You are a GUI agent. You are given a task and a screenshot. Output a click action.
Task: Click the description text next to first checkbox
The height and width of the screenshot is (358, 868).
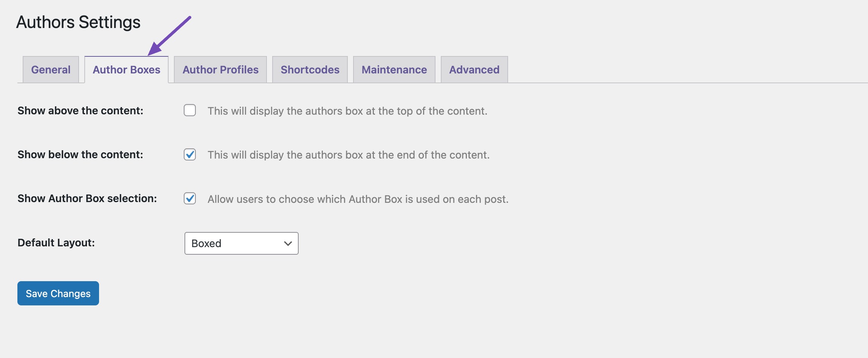pyautogui.click(x=347, y=111)
